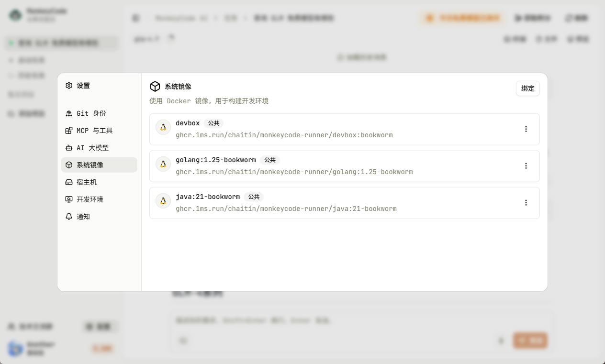Click the 开发环境 monitor icon
This screenshot has width=605, height=364.
[x=69, y=199]
